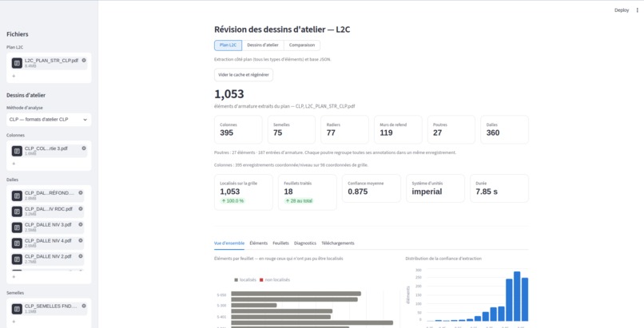644x328 pixels.
Task: Remove the CLP_DAL...RÉFOND file from Dalles
Action: click(x=81, y=192)
